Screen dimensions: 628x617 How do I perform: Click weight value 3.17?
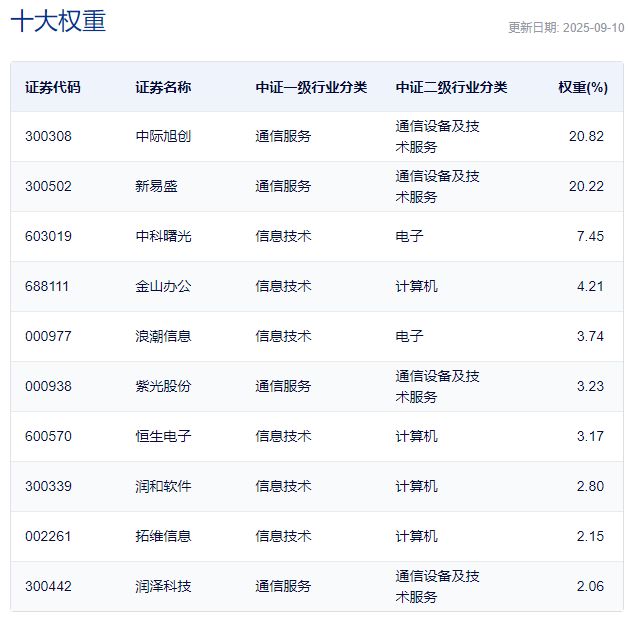pos(590,436)
